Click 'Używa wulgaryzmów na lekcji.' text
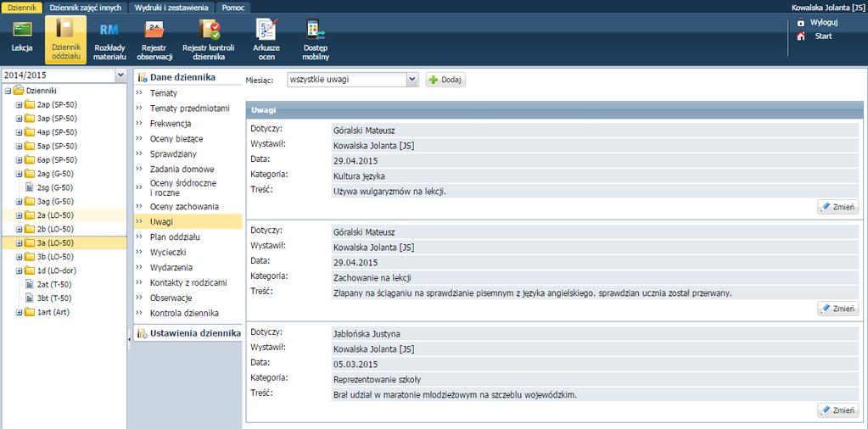Image resolution: width=868 pixels, height=429 pixels. [389, 192]
